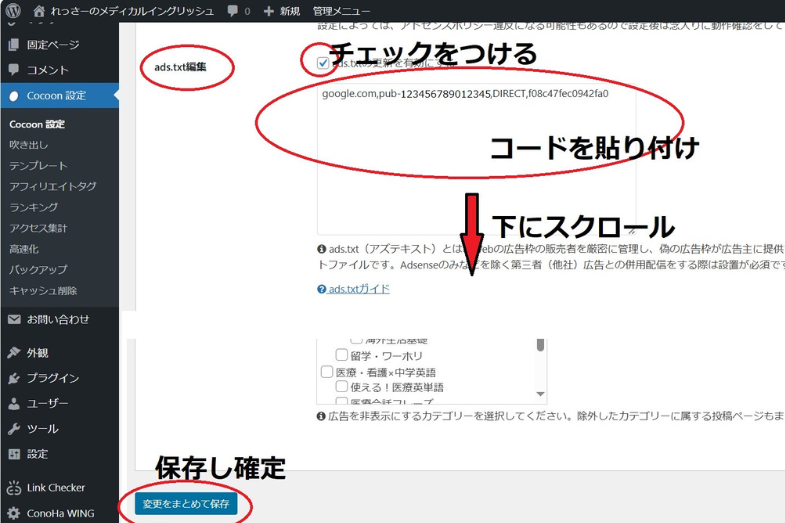Click the 外観 paintbrush icon
Image resolution: width=785 pixels, height=523 pixels.
pyautogui.click(x=14, y=353)
